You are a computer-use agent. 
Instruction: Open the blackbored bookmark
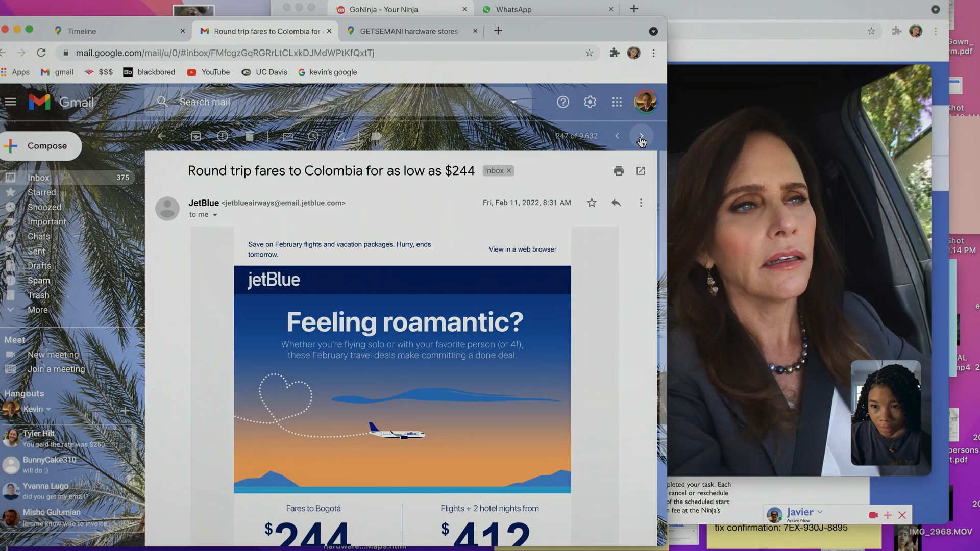[x=149, y=72]
